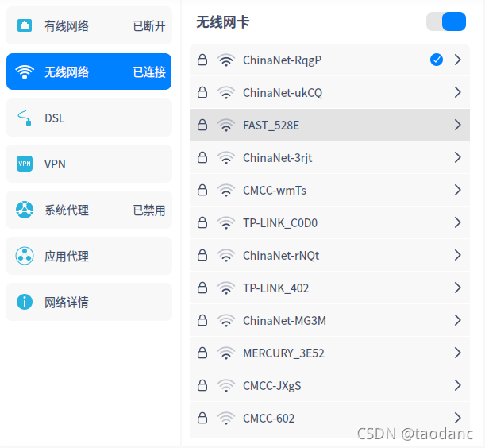The image size is (485, 448).
Task: Expand details arrow for ChinaNet-ukCQ
Action: click(458, 92)
